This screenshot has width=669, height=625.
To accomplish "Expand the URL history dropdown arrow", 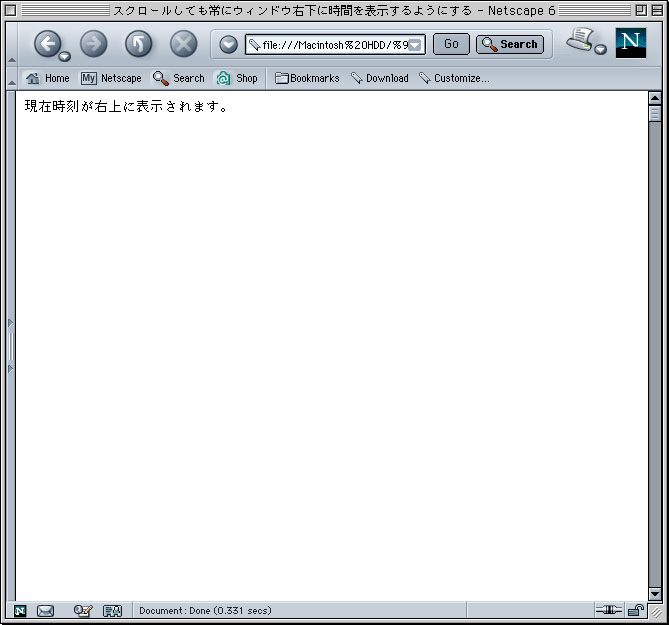I will point(415,45).
